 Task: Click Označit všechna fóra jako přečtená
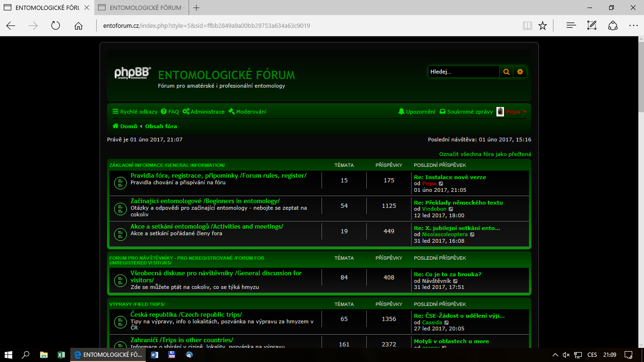[x=485, y=154]
